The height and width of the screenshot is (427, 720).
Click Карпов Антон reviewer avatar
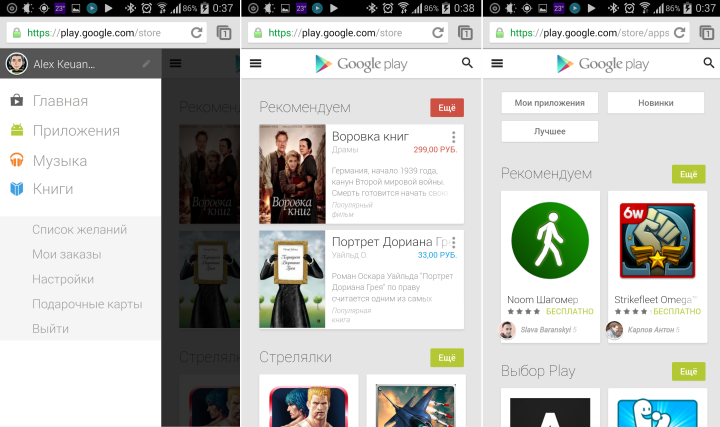(x=614, y=330)
